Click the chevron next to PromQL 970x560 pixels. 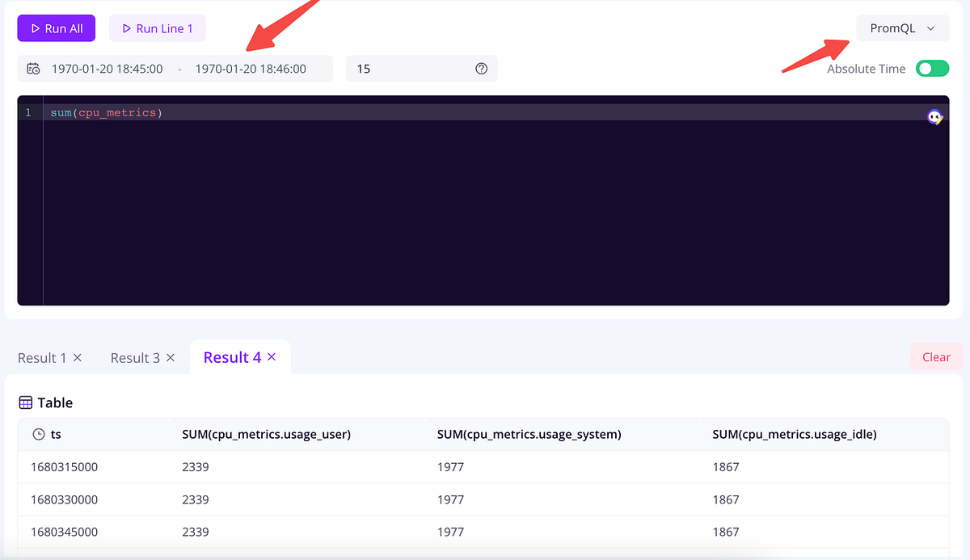point(930,27)
